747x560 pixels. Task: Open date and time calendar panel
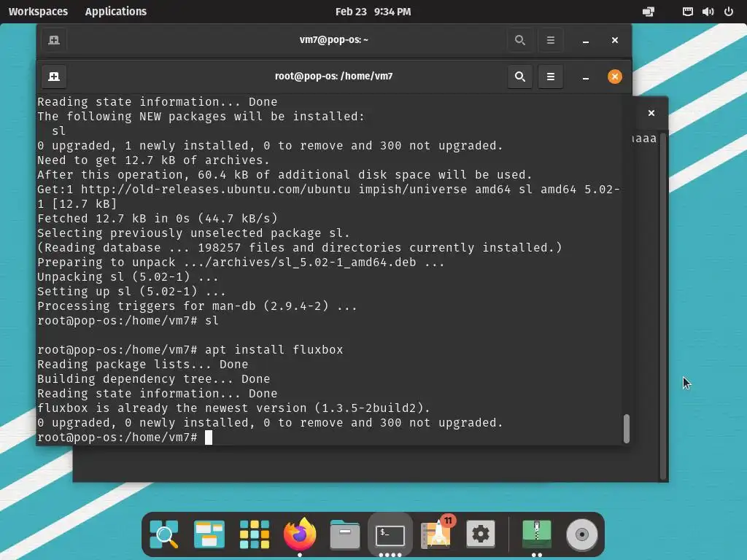click(373, 12)
